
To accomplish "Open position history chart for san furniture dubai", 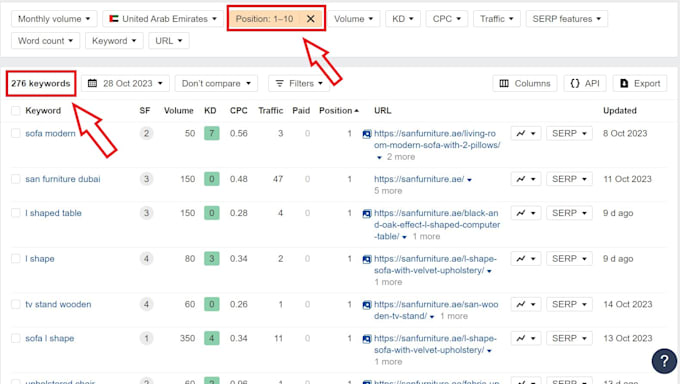I will tap(526, 179).
